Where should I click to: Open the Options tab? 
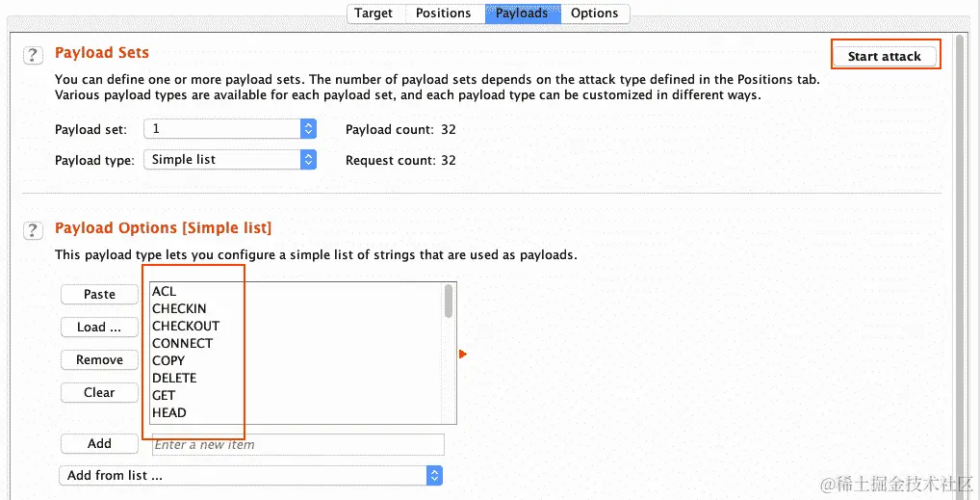click(594, 13)
